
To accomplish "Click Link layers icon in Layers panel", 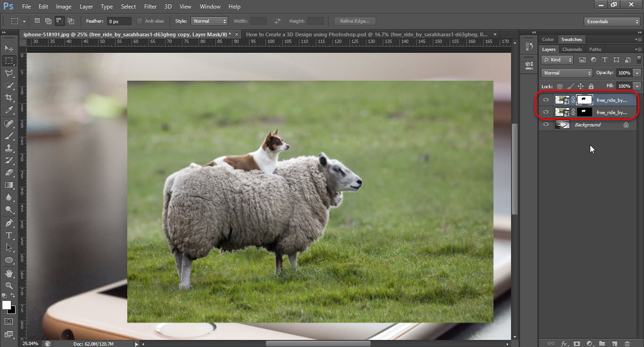I will (x=551, y=343).
